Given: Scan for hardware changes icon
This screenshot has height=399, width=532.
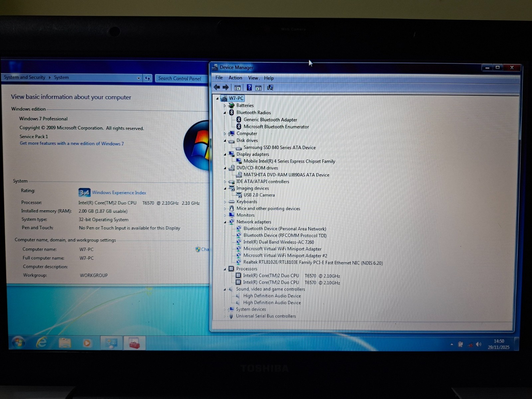Looking at the screenshot, I should [270, 87].
